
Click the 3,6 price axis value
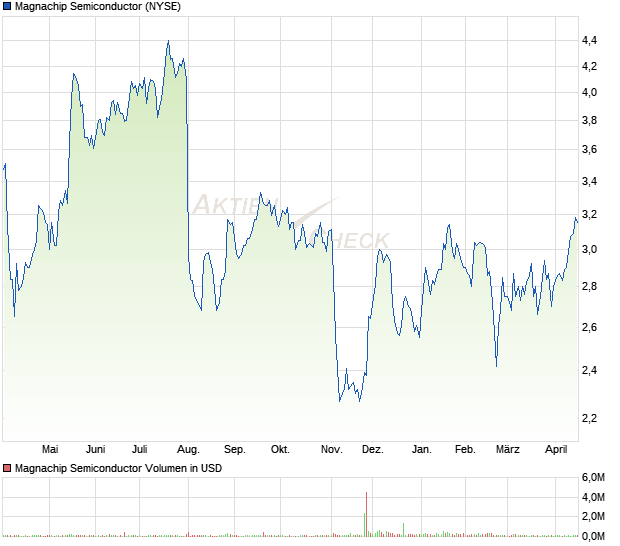589,150
